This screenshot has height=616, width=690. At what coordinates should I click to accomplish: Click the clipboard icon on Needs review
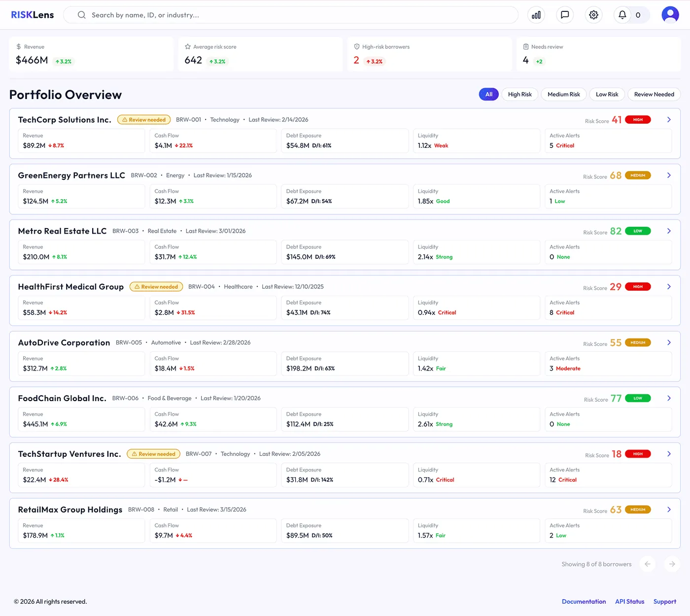coord(526,47)
